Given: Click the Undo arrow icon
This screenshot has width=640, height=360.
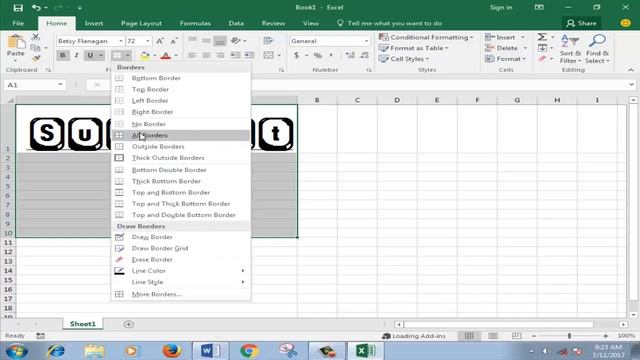Looking at the screenshot, I should 37,8.
